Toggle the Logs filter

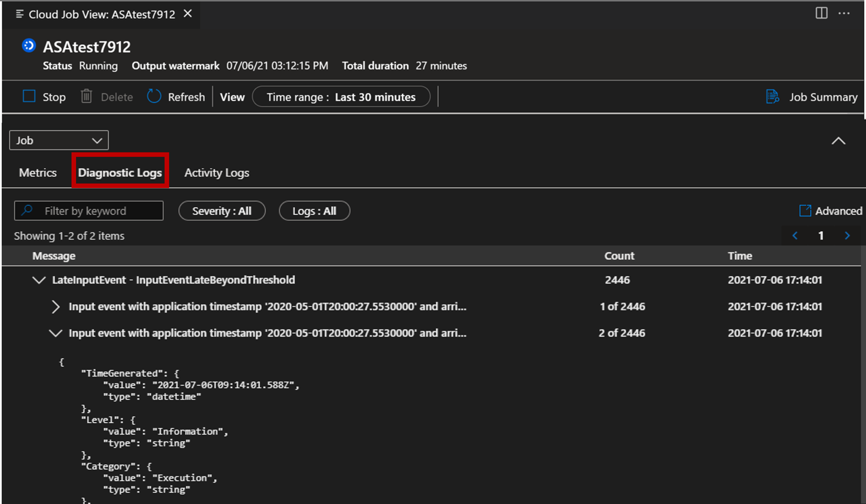(314, 211)
